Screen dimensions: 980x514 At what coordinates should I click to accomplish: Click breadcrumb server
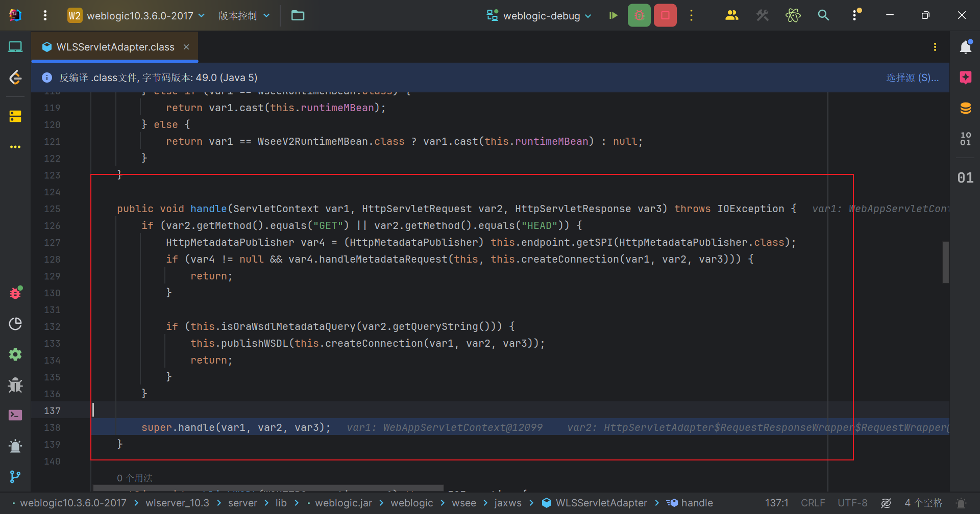[242, 503]
